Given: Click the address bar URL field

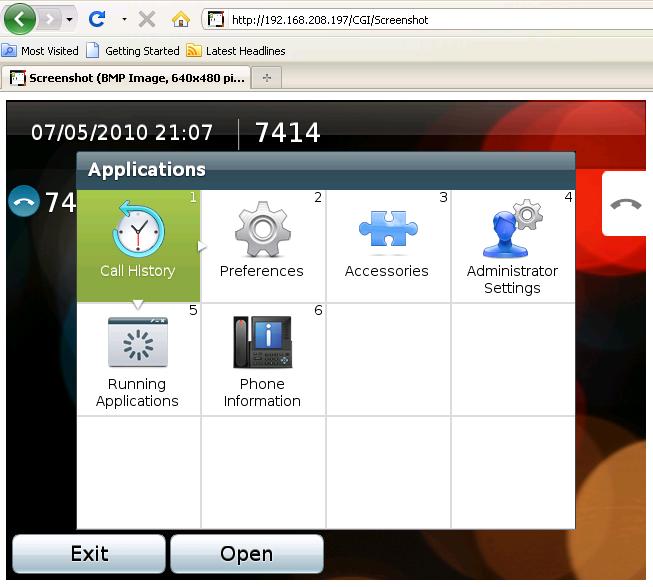Looking at the screenshot, I should tap(427, 20).
